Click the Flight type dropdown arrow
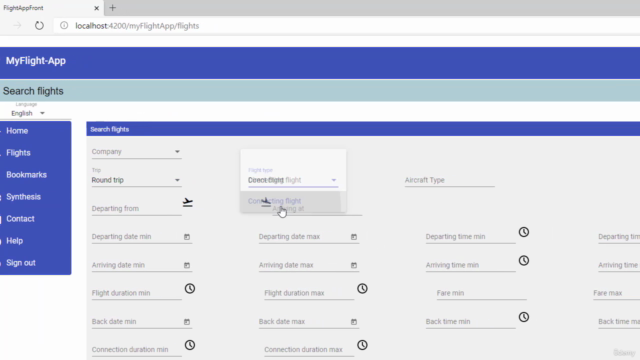The width and height of the screenshot is (640, 360). (333, 180)
